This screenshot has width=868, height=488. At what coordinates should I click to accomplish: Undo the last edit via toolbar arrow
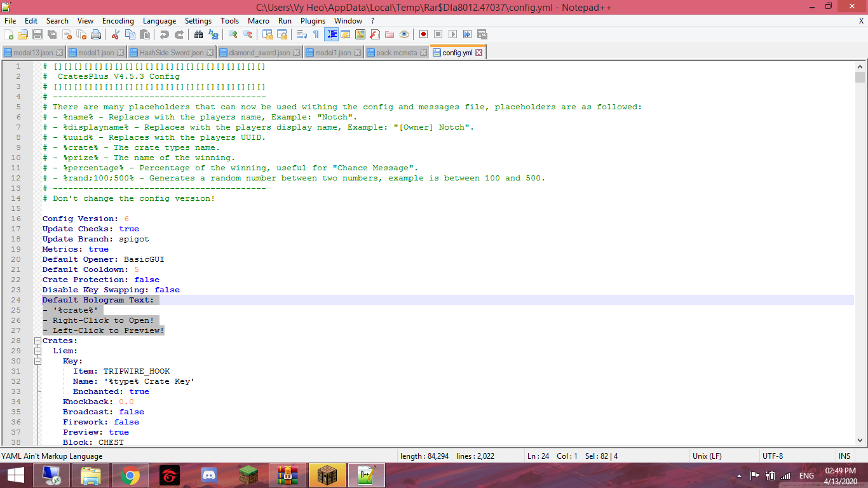tap(165, 34)
